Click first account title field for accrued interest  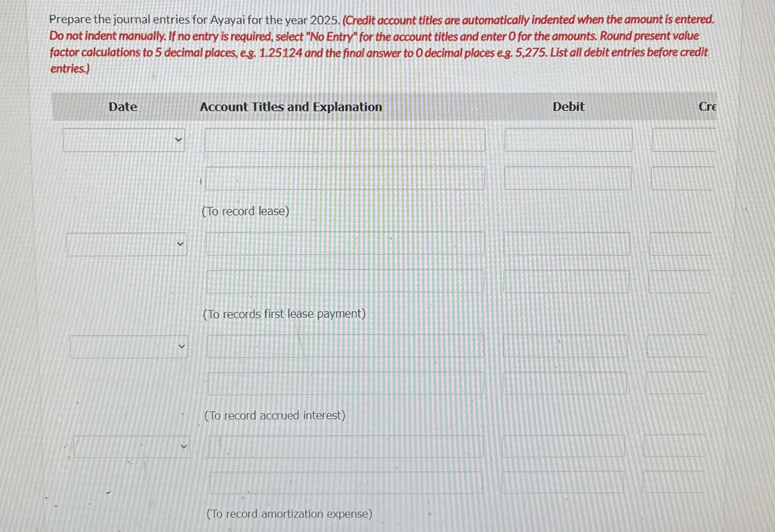click(x=345, y=346)
